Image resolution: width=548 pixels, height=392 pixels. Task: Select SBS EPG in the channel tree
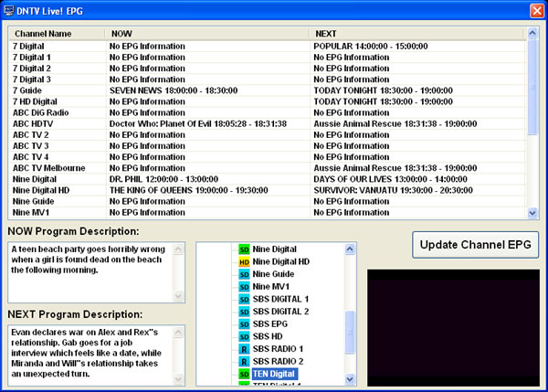tap(269, 324)
